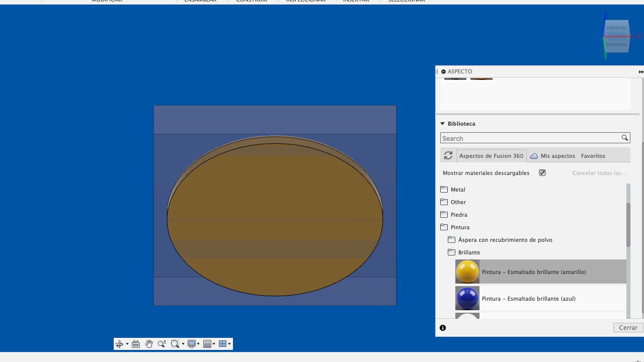Screen dimensions: 644x362
Task: Collapse the Aspecto panel with minus icon
Action: point(443,72)
